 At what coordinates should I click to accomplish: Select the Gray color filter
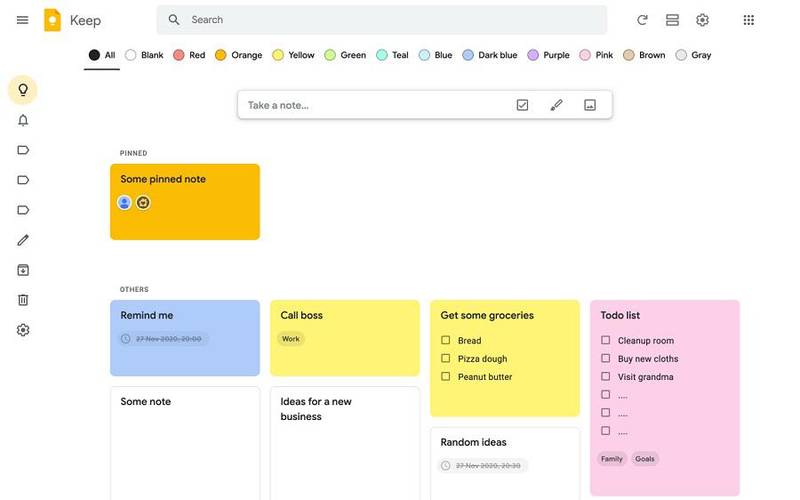(693, 55)
